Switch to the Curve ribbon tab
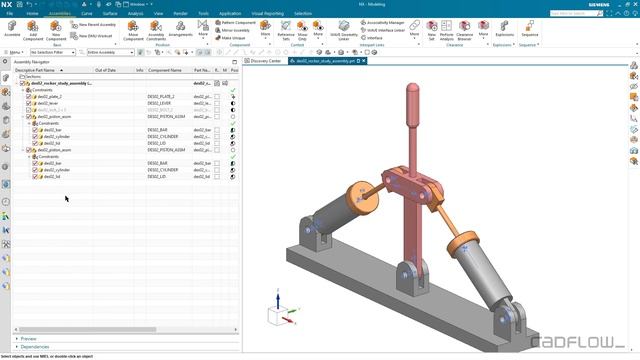The image size is (640, 360). (x=87, y=13)
